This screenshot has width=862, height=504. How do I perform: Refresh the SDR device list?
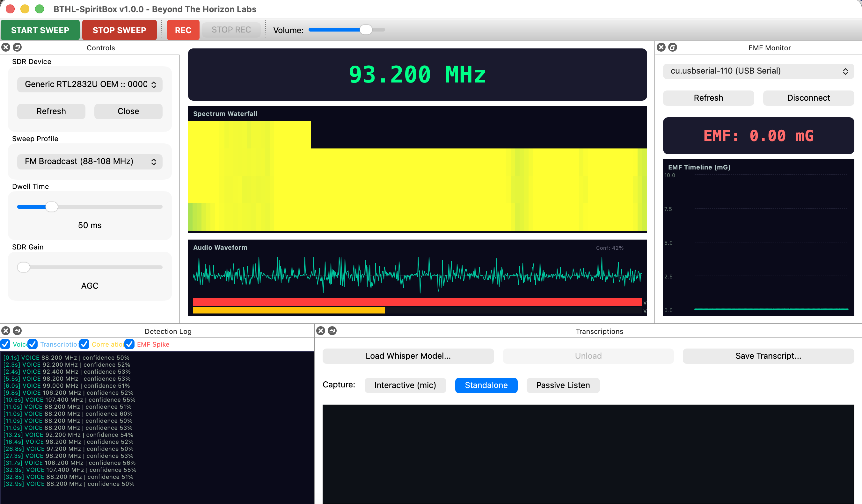51,112
